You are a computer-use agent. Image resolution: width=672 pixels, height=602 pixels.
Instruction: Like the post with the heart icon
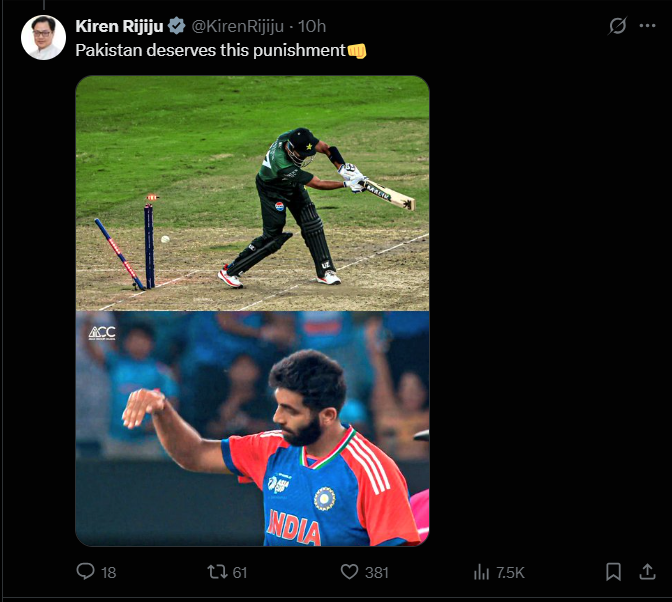tap(349, 572)
